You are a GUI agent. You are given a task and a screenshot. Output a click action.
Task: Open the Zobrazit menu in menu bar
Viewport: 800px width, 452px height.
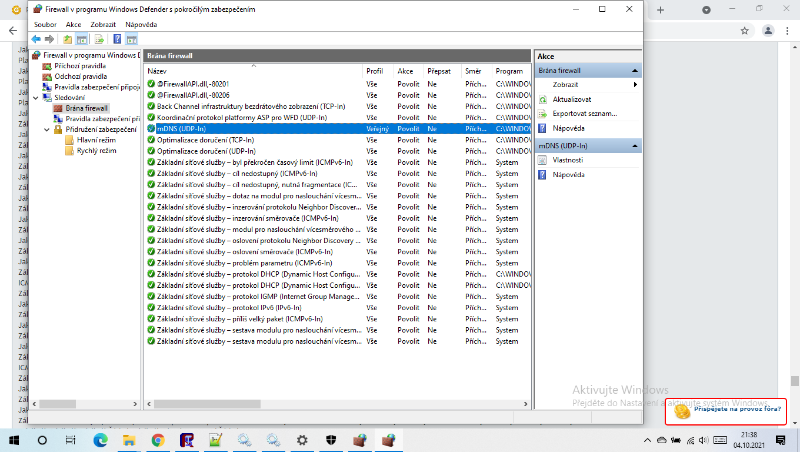[103, 24]
